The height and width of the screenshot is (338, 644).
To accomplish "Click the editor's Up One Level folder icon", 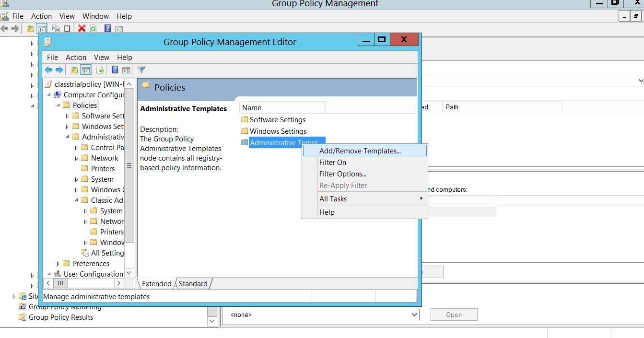I will click(74, 70).
